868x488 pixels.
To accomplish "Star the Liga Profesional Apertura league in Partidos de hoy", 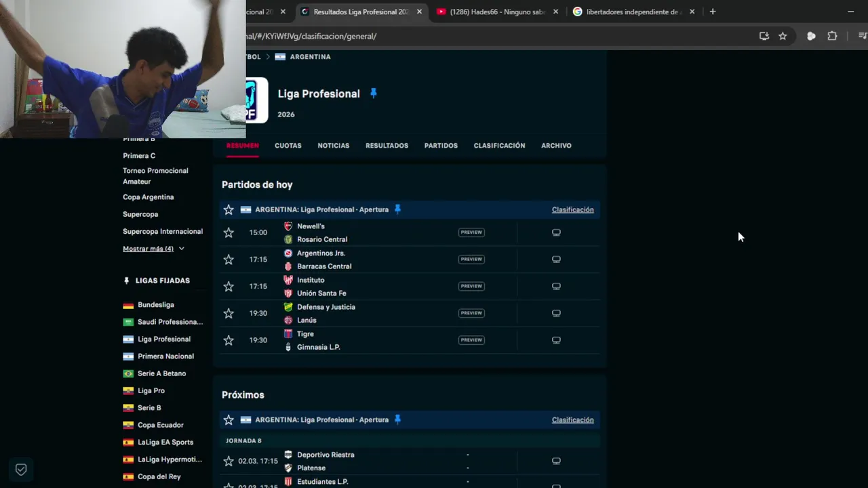I will [229, 209].
